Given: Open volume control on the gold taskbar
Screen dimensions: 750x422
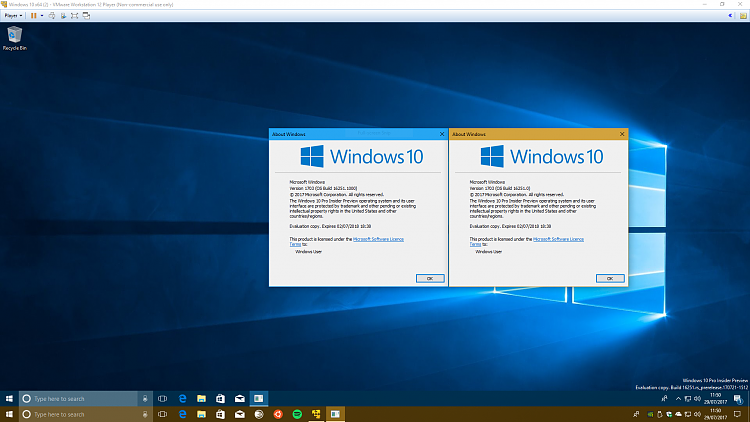Looking at the screenshot, I should point(697,414).
